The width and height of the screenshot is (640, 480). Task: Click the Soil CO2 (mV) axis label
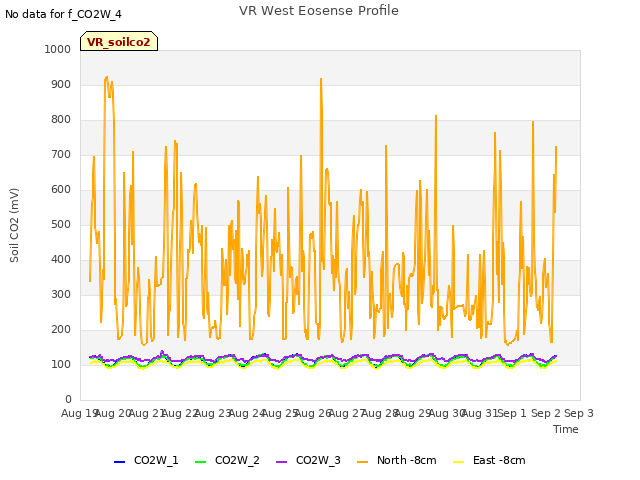[x=14, y=225]
